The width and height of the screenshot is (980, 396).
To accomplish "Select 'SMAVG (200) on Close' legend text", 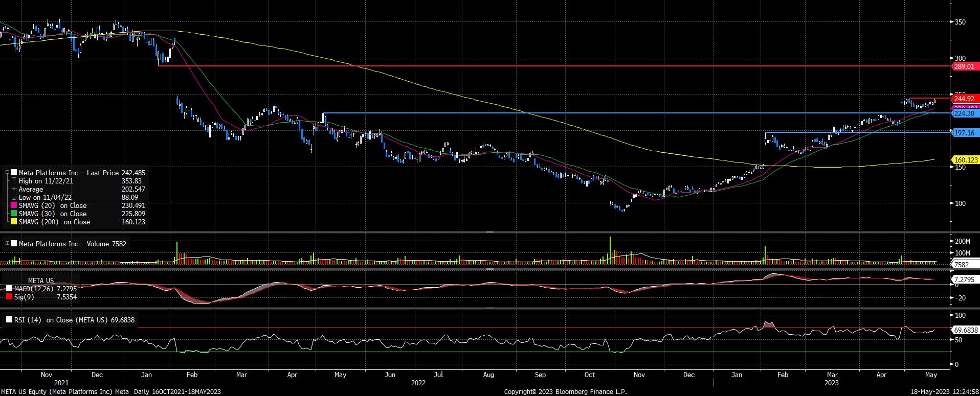I will point(55,222).
